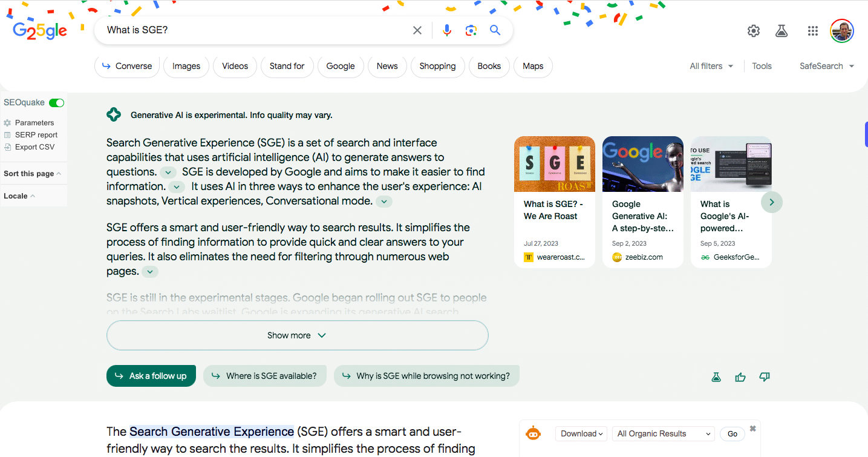The height and width of the screenshot is (457, 868).
Task: Click next arrow in source cards carousel
Action: pyautogui.click(x=772, y=202)
